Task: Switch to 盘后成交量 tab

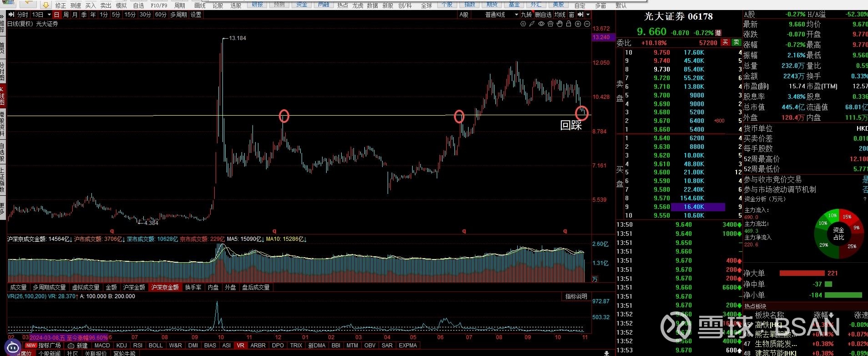Action: (256, 287)
